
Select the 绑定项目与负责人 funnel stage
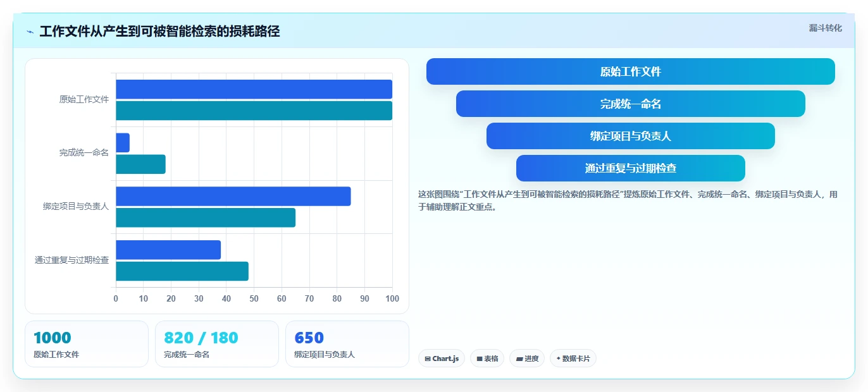coord(631,136)
